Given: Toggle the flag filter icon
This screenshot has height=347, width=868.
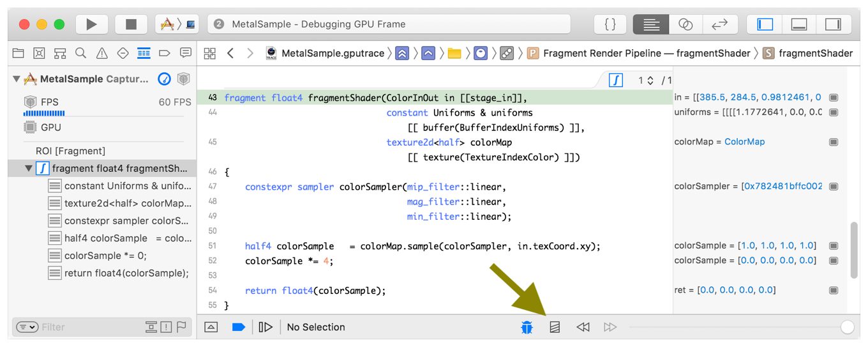Looking at the screenshot, I should [x=182, y=327].
